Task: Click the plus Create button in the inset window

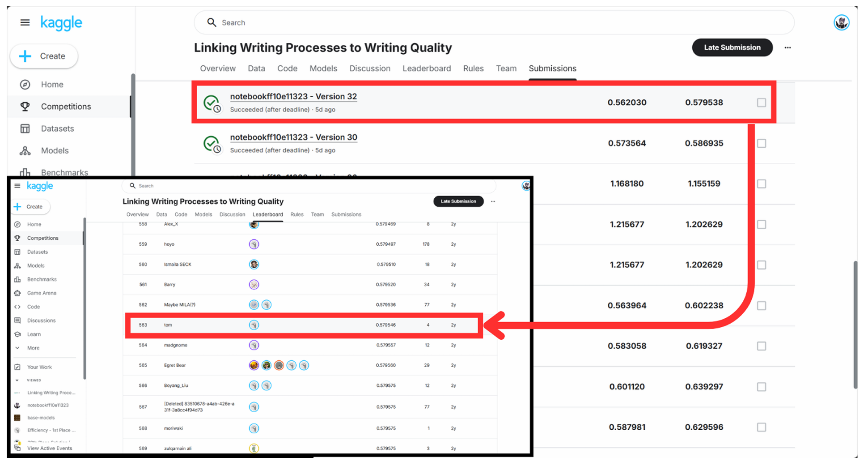Action: (x=30, y=206)
